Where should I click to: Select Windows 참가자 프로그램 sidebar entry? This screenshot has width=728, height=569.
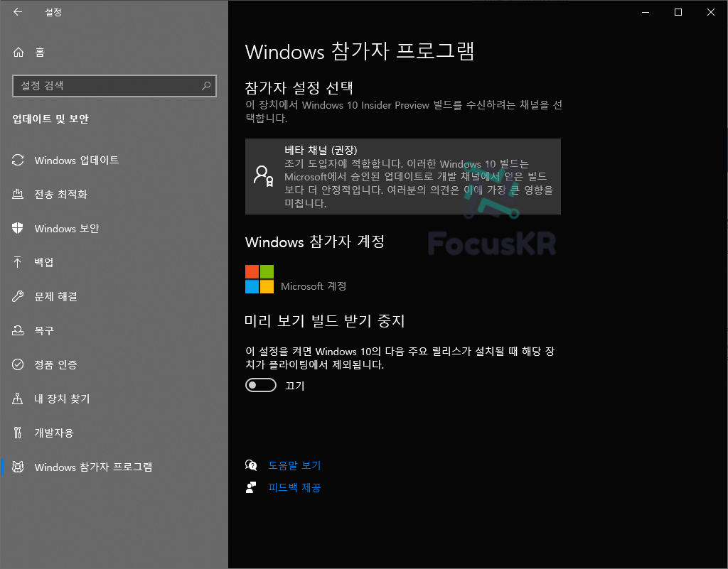tap(114, 467)
